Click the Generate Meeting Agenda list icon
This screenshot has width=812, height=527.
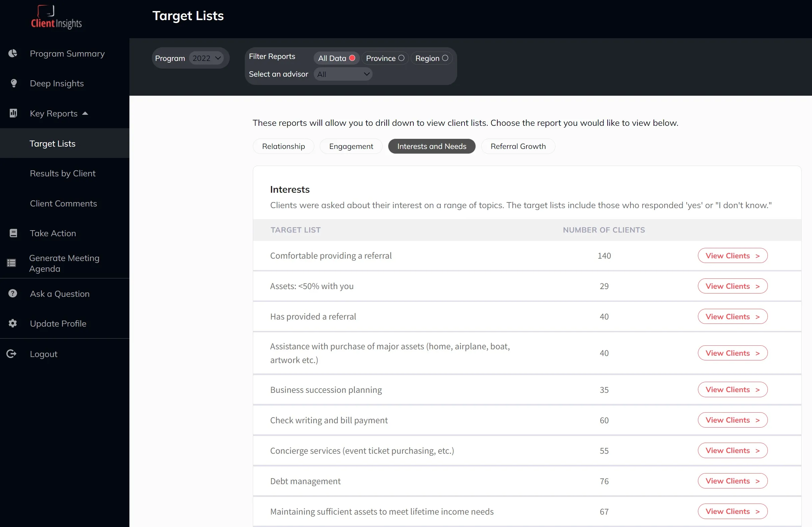(x=12, y=263)
